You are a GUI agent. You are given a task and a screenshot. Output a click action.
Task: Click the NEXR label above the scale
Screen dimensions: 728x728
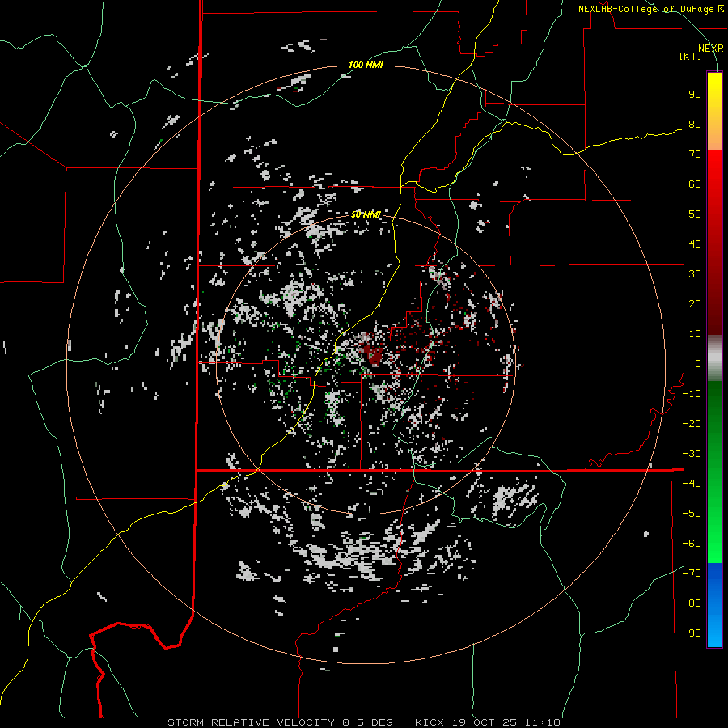pyautogui.click(x=711, y=49)
